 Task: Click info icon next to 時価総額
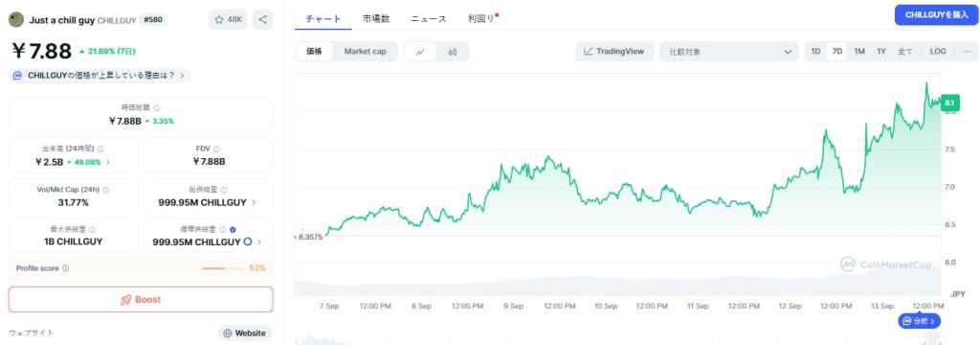[x=156, y=107]
